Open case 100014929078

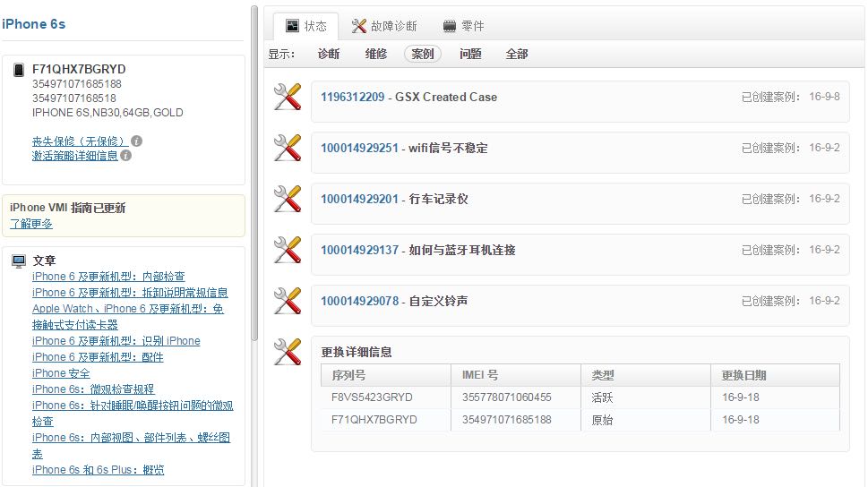360,301
